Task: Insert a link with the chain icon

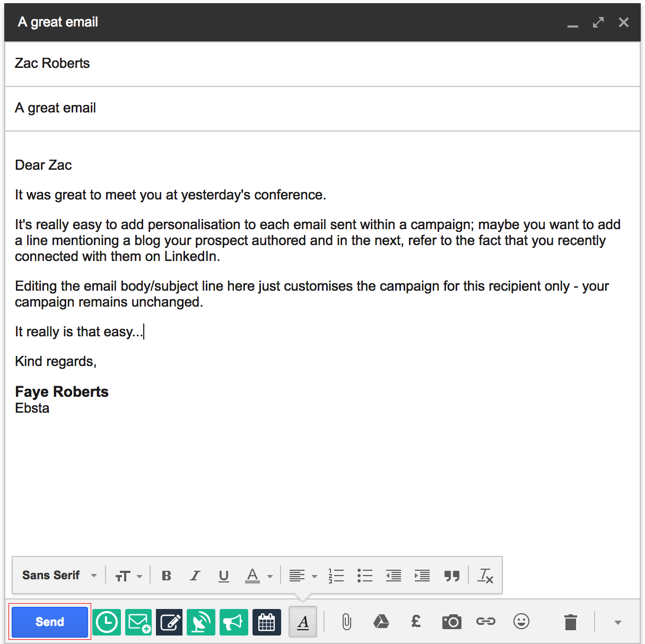Action: tap(485, 621)
